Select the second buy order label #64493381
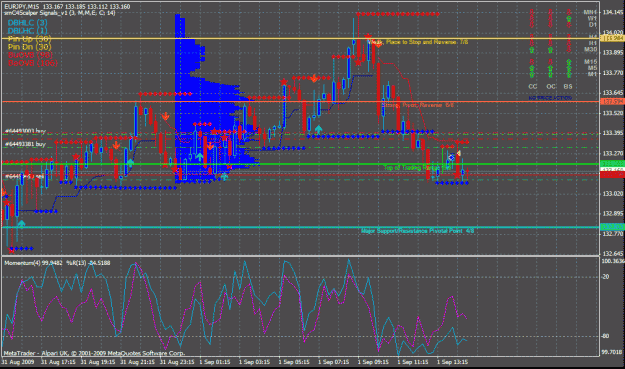The width and height of the screenshot is (625, 369). point(25,144)
